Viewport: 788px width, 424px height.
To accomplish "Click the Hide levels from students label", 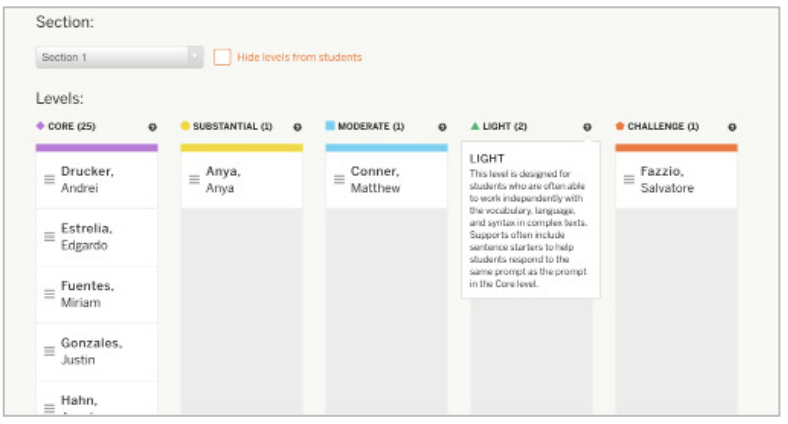I will click(x=299, y=57).
